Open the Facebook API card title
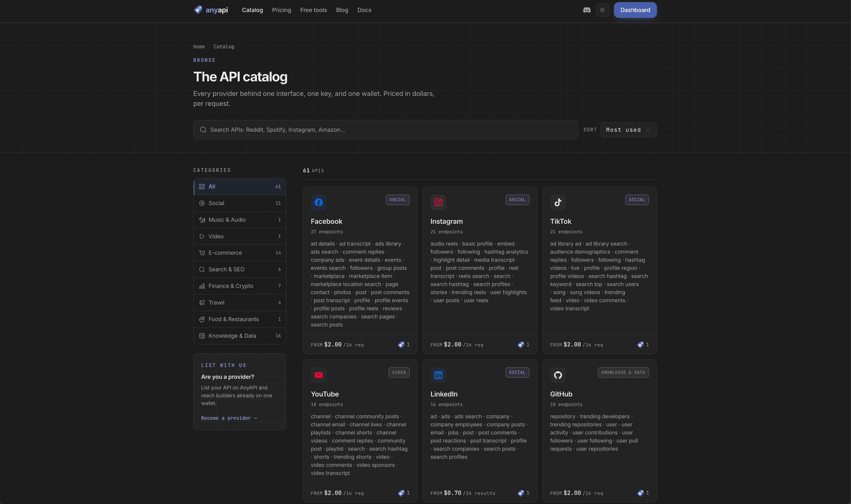Image resolution: width=851 pixels, height=504 pixels. 326,222
